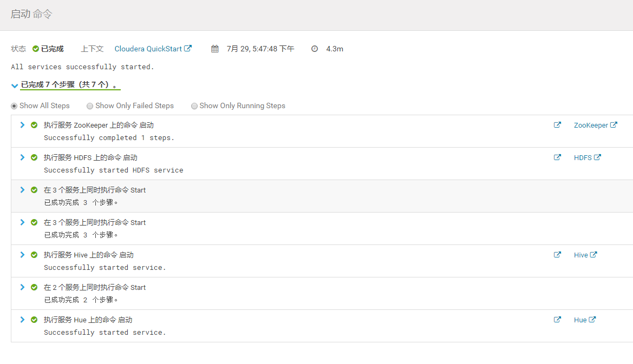Screen dimensions: 633x364
Task: Click the green check icon on the 2-services step
Action: pos(34,287)
